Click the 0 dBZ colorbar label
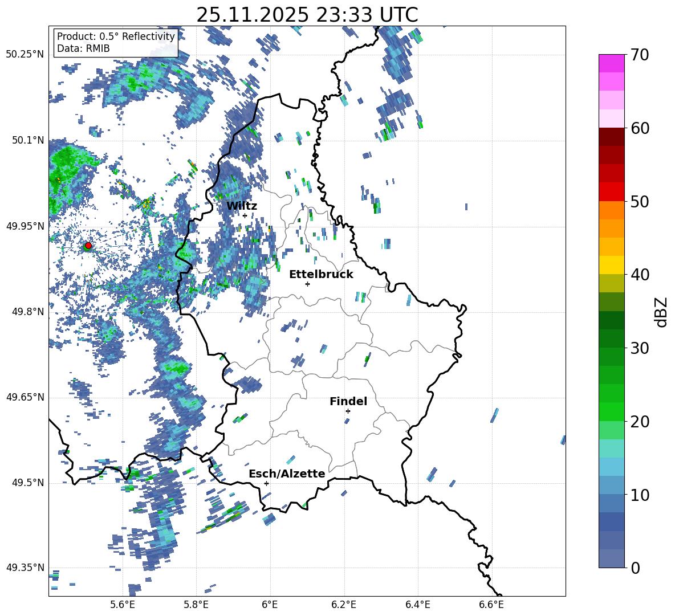 tap(635, 568)
